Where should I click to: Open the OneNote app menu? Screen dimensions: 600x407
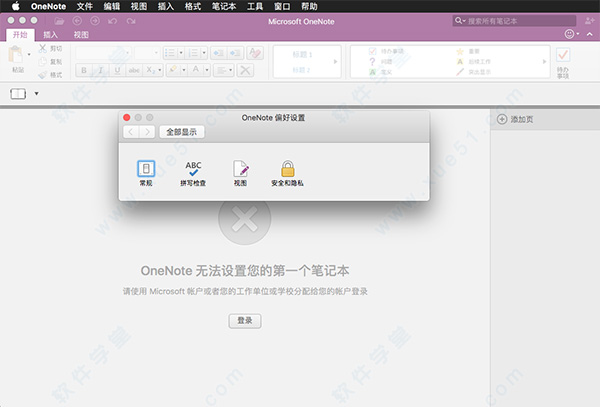pyautogui.click(x=48, y=6)
